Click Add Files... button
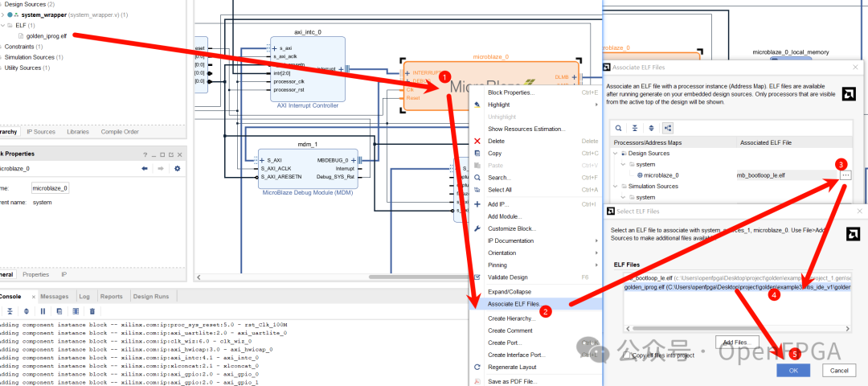The height and width of the screenshot is (386, 868). [x=735, y=343]
